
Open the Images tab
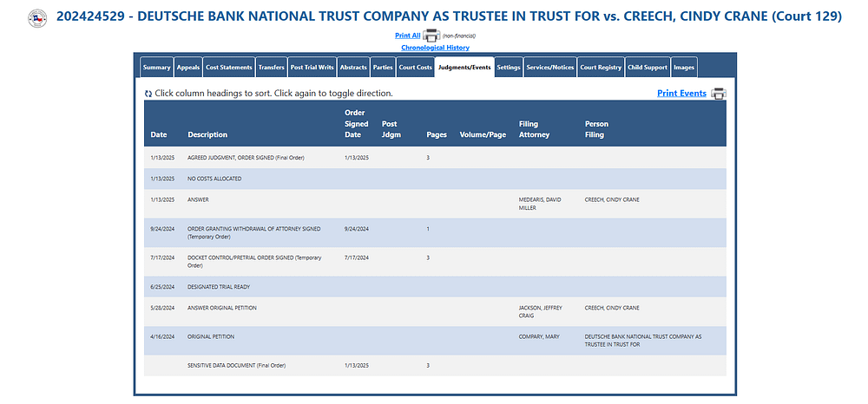[684, 68]
